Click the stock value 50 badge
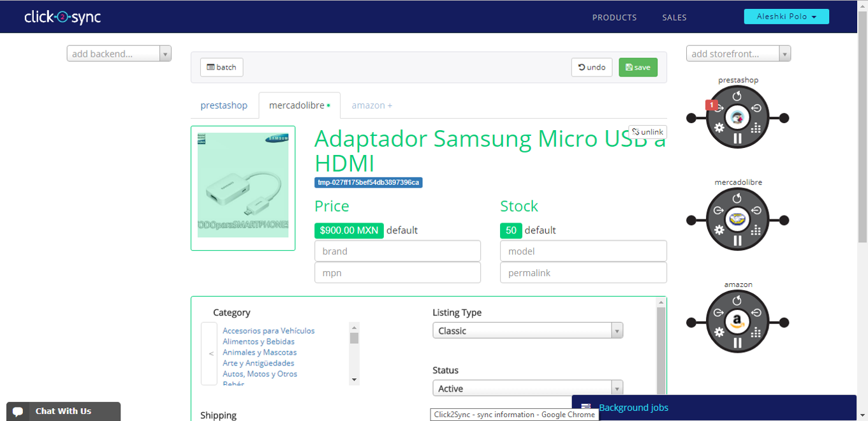The width and height of the screenshot is (868, 421). point(511,230)
